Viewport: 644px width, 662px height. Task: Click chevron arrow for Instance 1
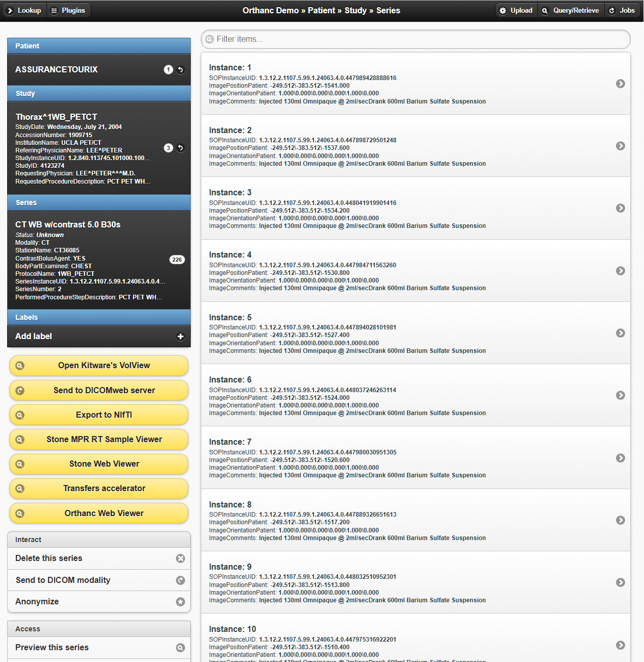pos(621,84)
